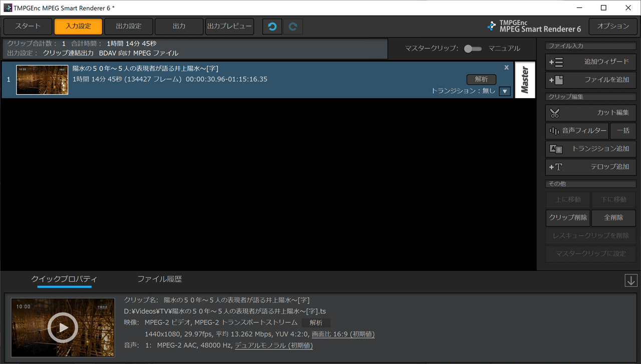Toggle the マスタークリップ manual switch
The height and width of the screenshot is (364, 641).
click(472, 49)
